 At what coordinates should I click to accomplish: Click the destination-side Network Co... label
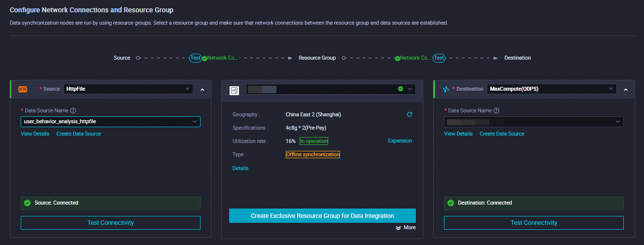[x=416, y=58]
